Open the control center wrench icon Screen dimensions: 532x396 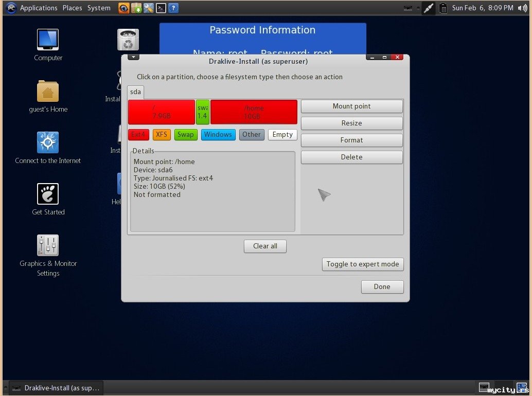click(149, 8)
